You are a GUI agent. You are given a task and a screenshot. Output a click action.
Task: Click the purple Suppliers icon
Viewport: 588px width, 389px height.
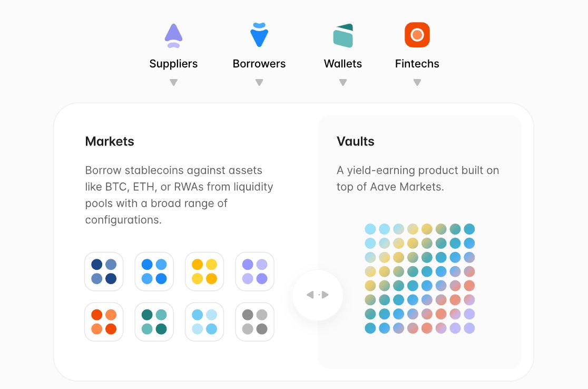(x=173, y=35)
